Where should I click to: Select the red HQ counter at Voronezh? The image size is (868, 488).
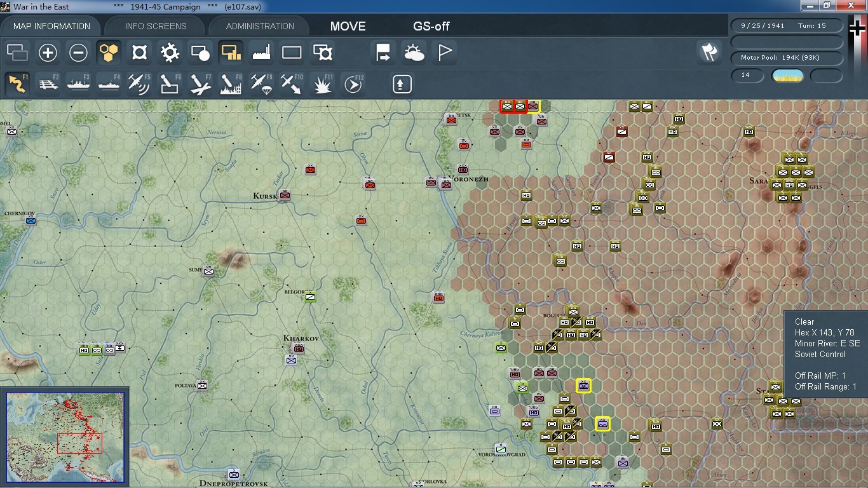[463, 169]
